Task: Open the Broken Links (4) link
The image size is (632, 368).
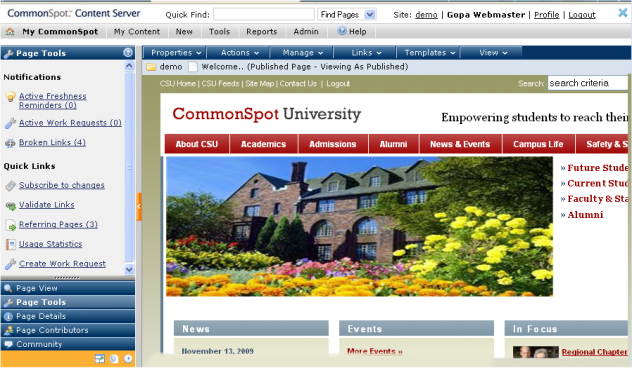Action: pyautogui.click(x=52, y=142)
